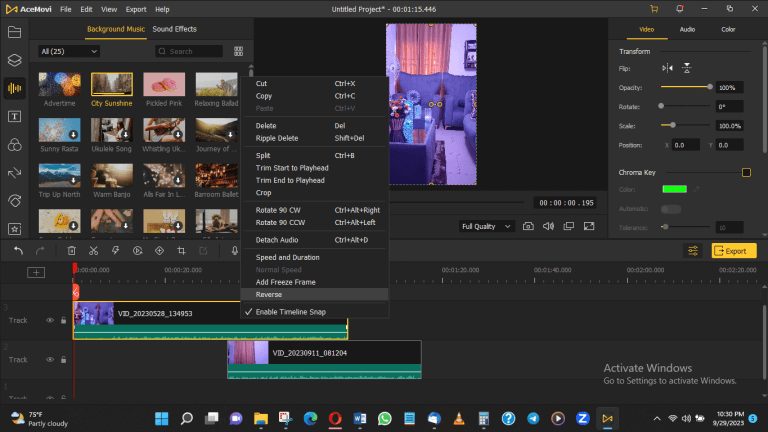Select the Pickled Pink music thumbnail
The width and height of the screenshot is (768, 432).
click(x=164, y=85)
